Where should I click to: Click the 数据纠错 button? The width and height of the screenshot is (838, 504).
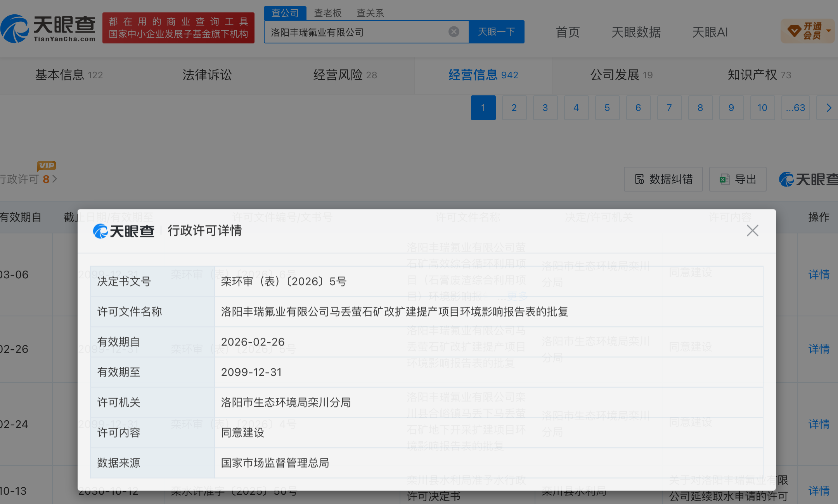663,179
